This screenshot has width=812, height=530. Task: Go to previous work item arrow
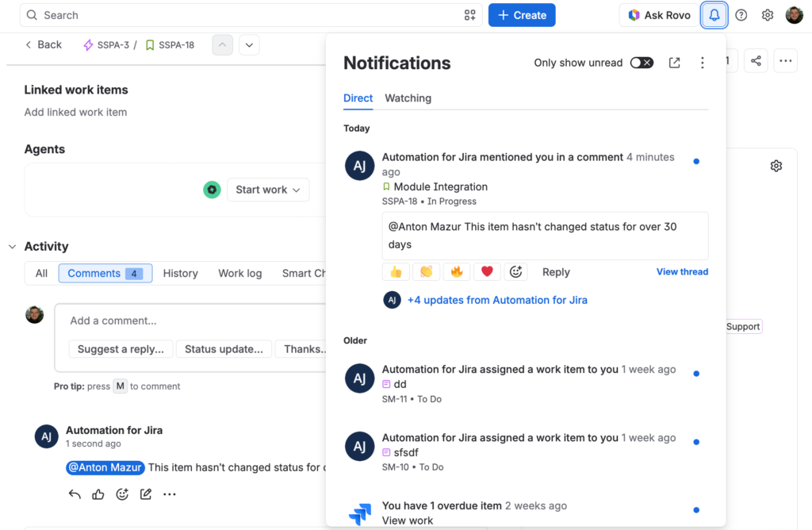tap(222, 45)
